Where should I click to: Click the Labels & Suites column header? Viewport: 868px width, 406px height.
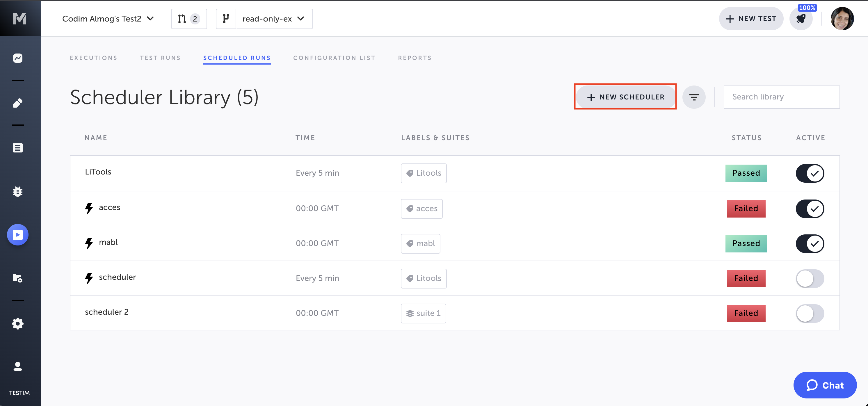tap(435, 138)
